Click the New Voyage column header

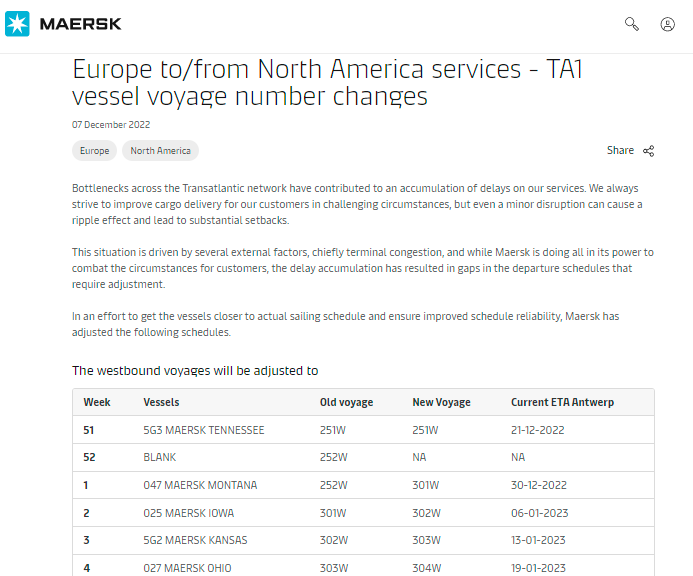click(x=441, y=402)
